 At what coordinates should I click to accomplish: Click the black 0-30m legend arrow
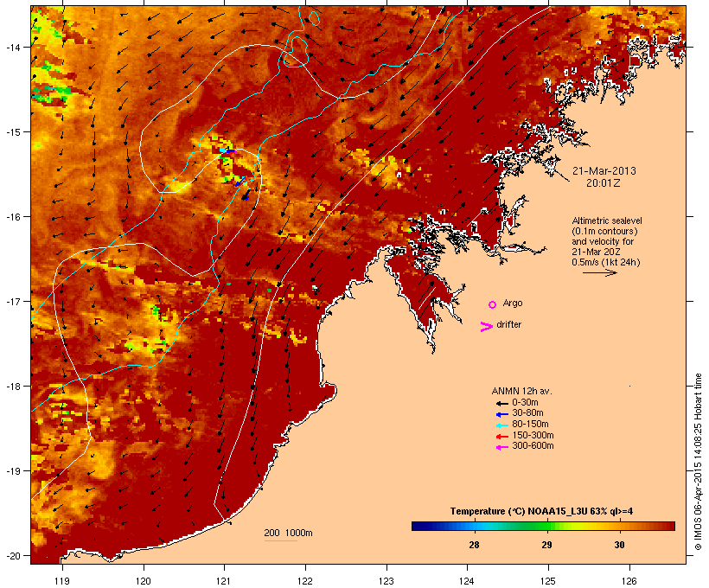pos(501,404)
